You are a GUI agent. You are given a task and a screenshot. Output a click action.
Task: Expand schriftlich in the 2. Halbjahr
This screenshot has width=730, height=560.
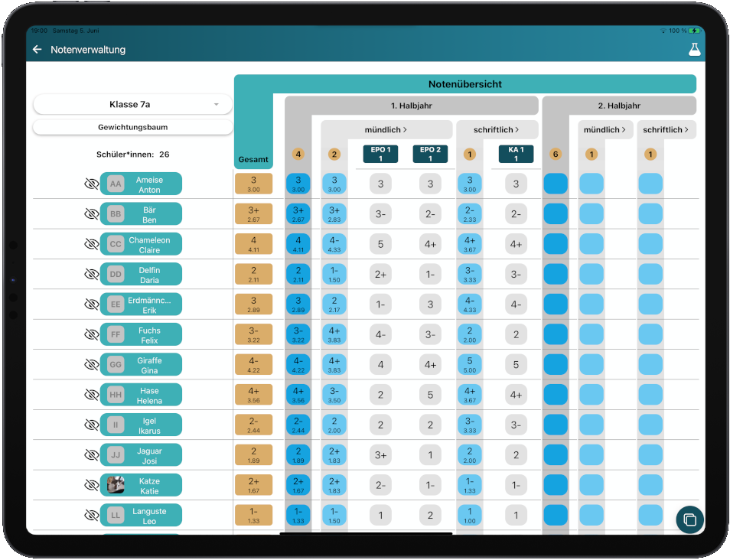pos(666,130)
